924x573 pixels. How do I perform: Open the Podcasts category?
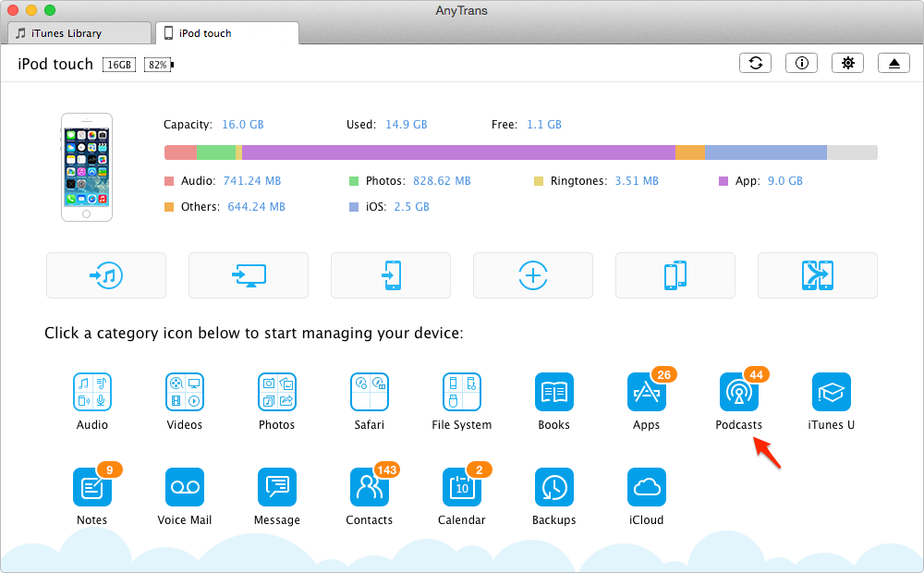739,392
